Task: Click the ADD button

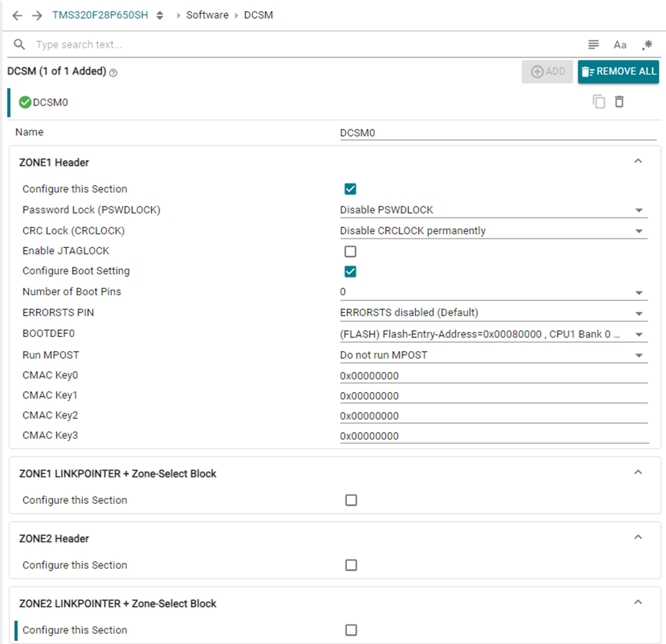Action: pos(547,71)
